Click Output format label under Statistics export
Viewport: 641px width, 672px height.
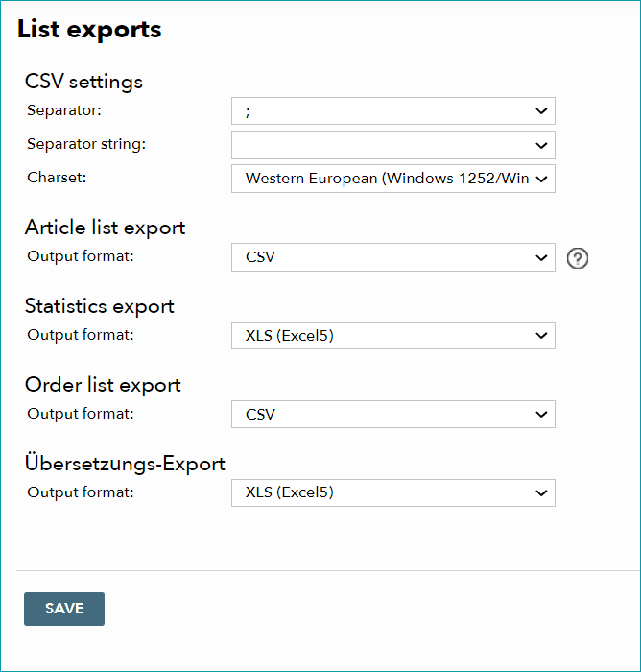click(81, 335)
